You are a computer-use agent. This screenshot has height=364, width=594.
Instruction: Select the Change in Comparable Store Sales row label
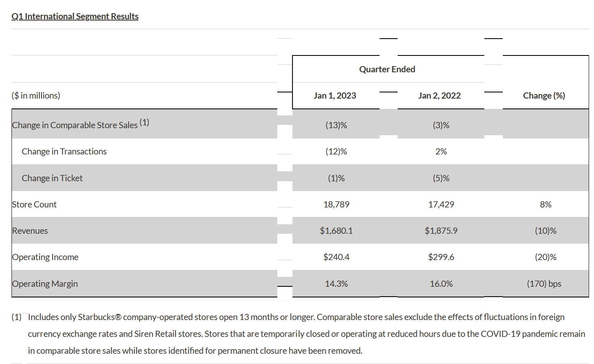(75, 125)
